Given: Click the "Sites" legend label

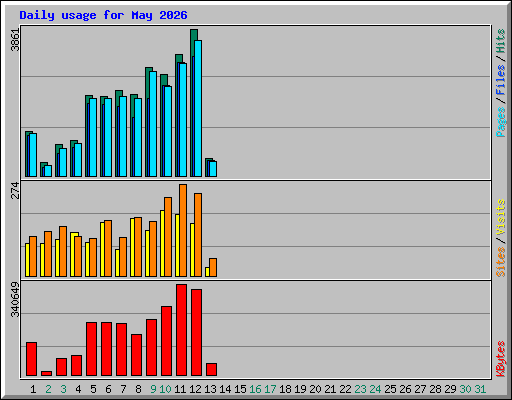Looking at the screenshot, I should tap(500, 262).
